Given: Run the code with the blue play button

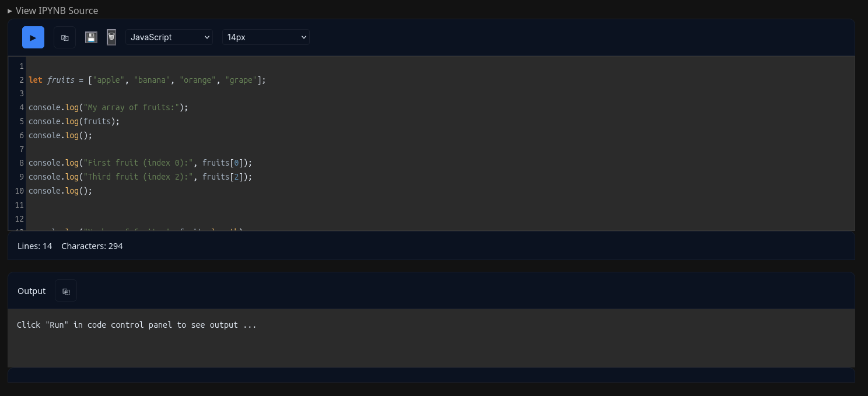Looking at the screenshot, I should [x=33, y=37].
